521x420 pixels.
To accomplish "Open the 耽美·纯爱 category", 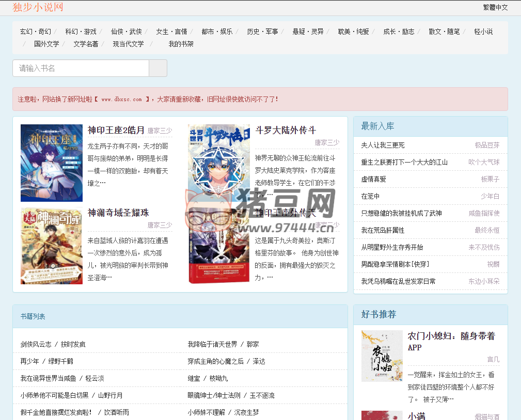I will coord(354,31).
